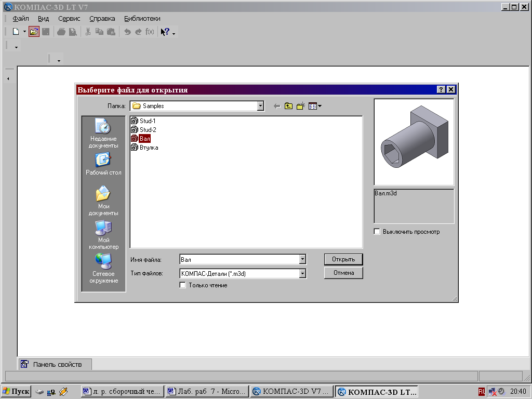Switch to the Лаб. раб 7 Word taskbar window
Screen dimensions: 532x399
[207, 392]
